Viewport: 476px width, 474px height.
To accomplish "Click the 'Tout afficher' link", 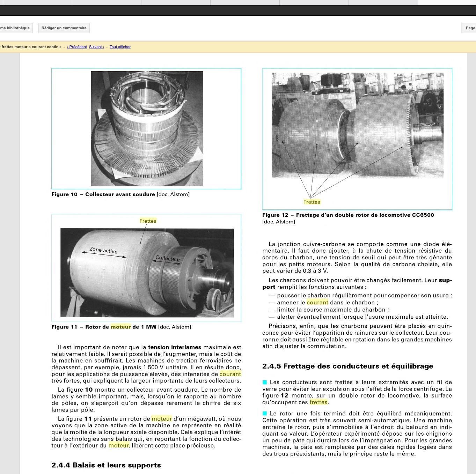I will [x=120, y=47].
